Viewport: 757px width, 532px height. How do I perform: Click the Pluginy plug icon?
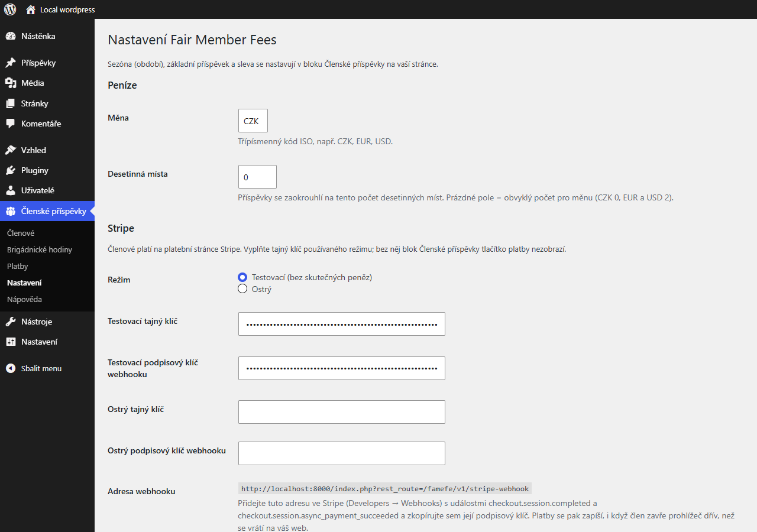click(11, 170)
